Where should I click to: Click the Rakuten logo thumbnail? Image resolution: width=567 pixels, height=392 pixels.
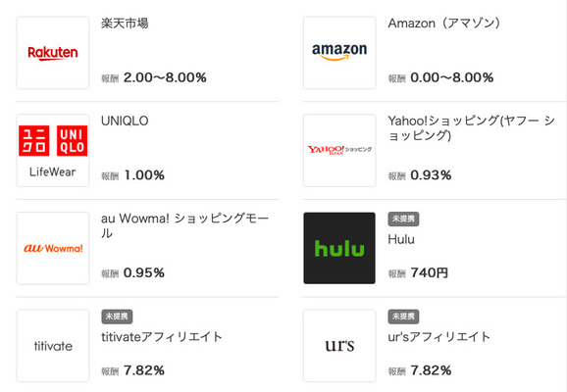[x=53, y=53]
